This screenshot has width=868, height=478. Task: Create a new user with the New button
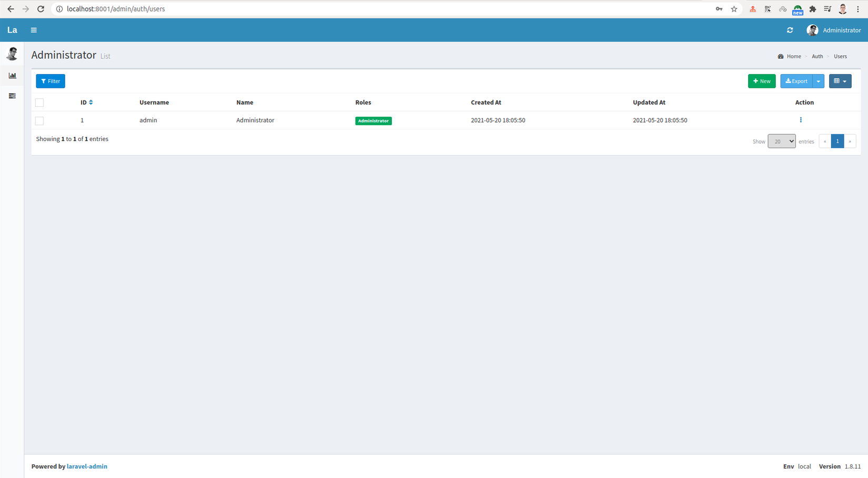tap(762, 81)
